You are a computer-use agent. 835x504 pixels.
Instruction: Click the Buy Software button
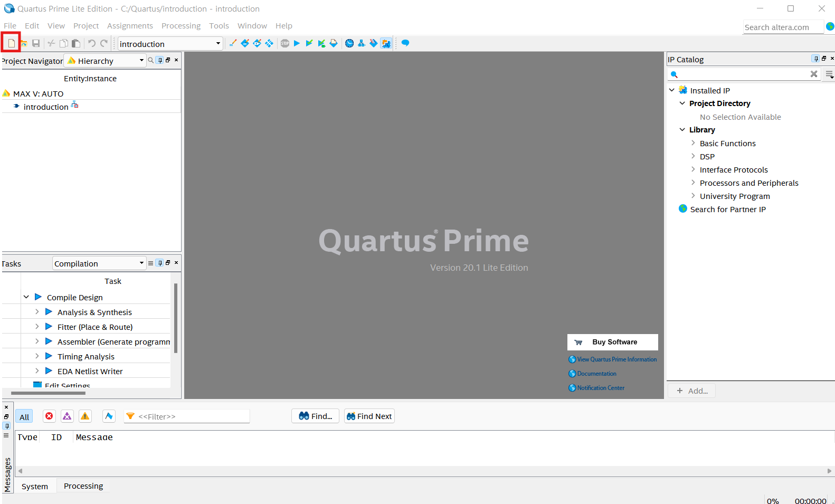pyautogui.click(x=613, y=342)
